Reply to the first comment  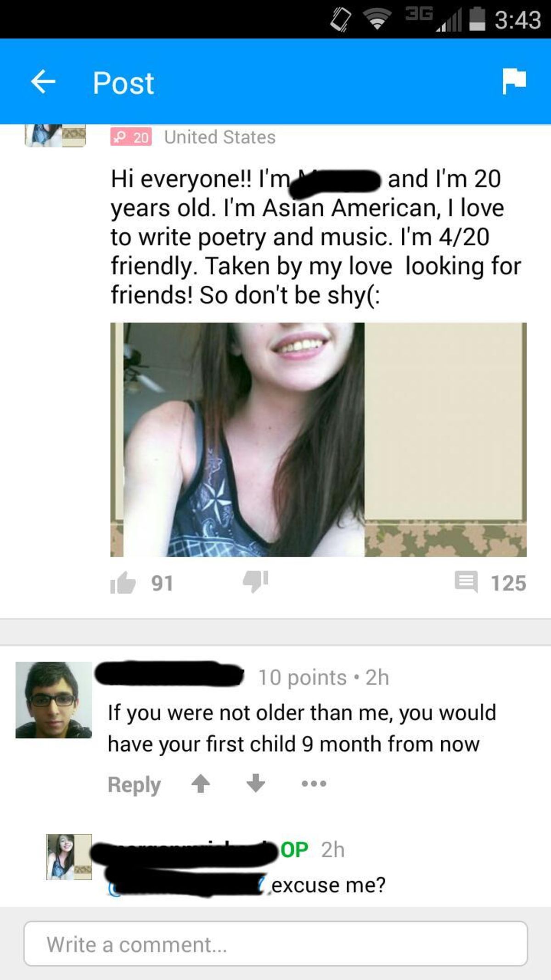point(134,785)
